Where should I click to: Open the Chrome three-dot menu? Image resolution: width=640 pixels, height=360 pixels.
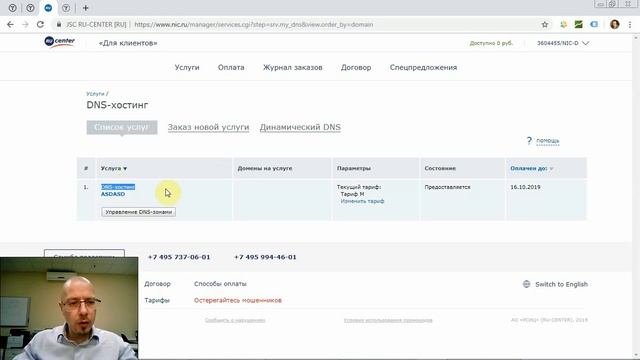pos(630,24)
